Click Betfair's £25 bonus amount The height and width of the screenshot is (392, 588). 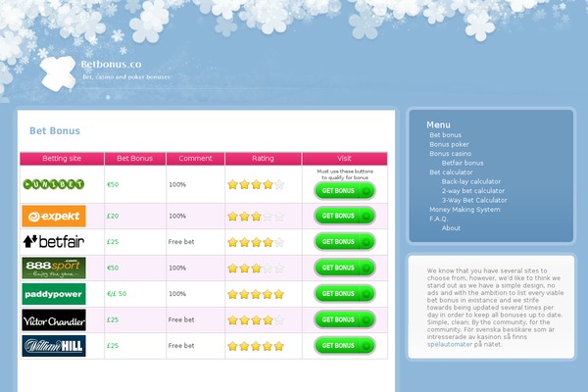click(113, 242)
